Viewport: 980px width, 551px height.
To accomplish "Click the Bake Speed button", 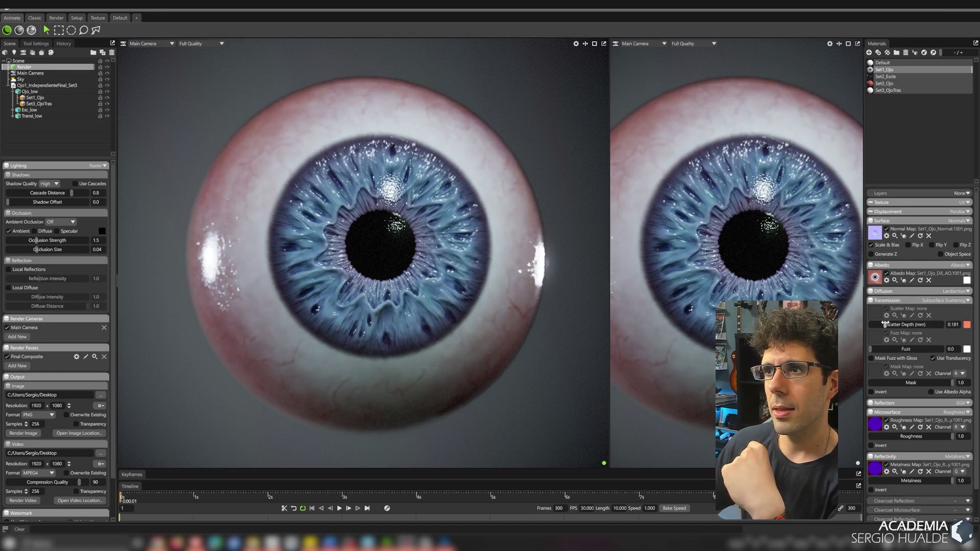I will point(674,508).
